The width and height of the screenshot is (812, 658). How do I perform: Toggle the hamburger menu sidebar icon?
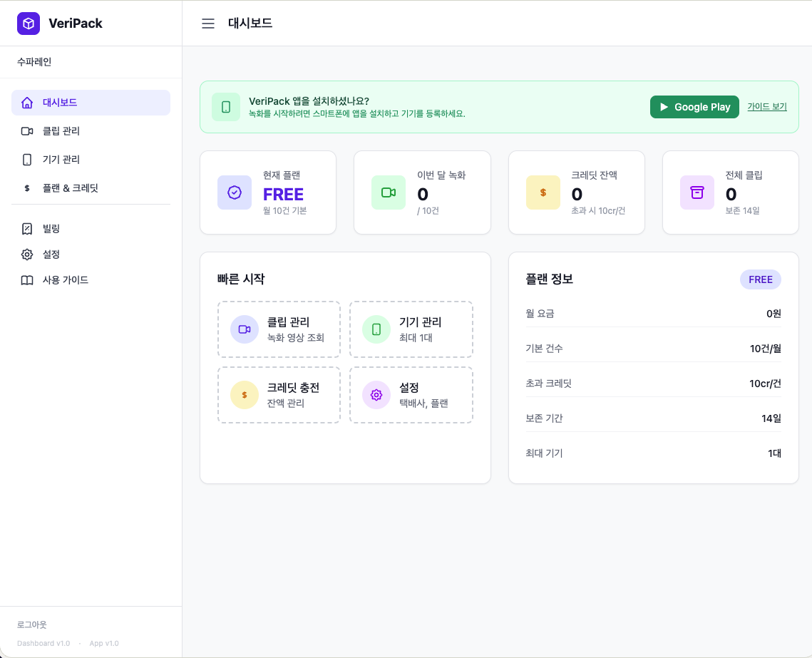tap(208, 24)
